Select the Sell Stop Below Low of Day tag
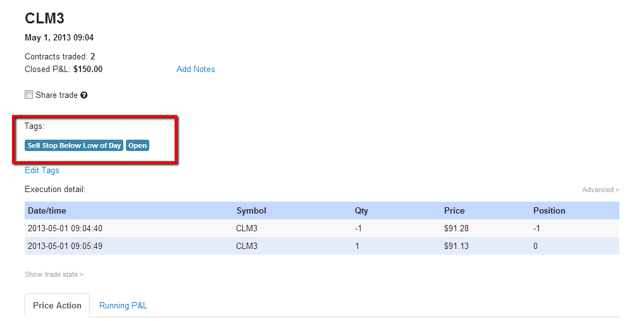This screenshot has width=644, height=321. [74, 146]
